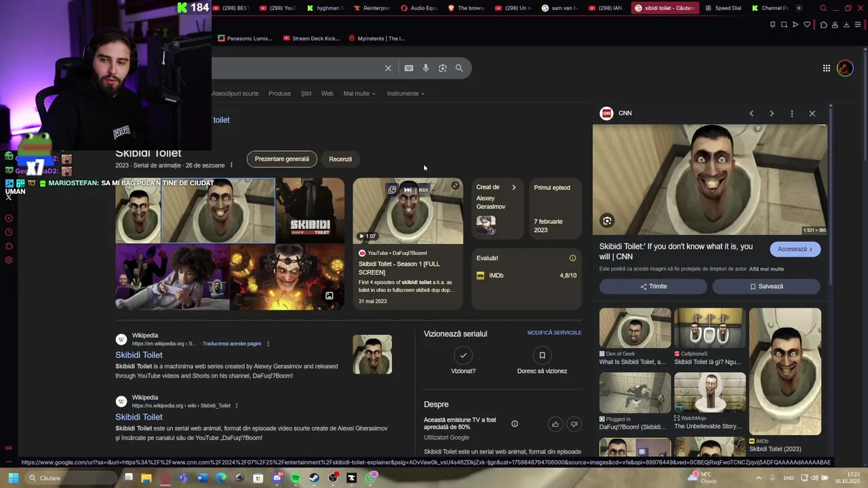The image size is (868, 488).
Task: Expand Mai multe search filter dropdown
Action: pyautogui.click(x=359, y=94)
